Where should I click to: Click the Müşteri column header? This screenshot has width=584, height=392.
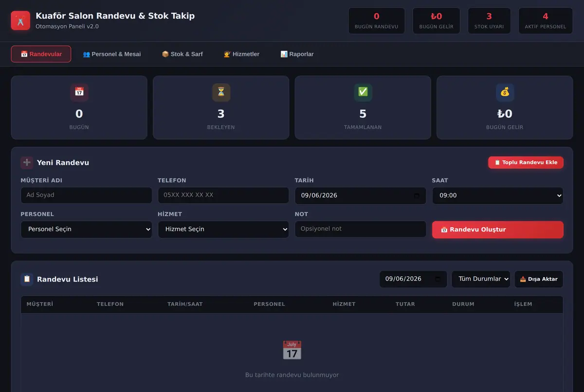pyautogui.click(x=40, y=304)
